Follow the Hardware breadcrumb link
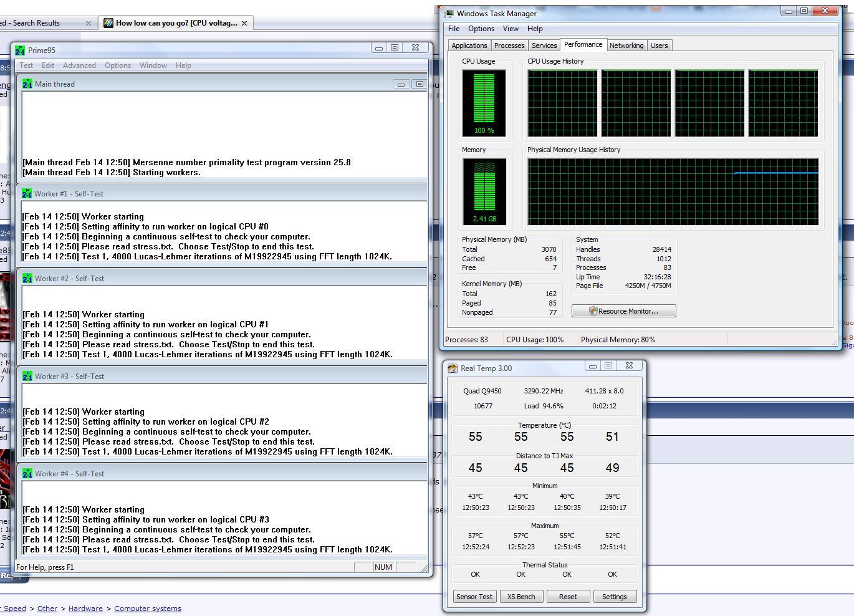The image size is (854, 616). [x=85, y=609]
